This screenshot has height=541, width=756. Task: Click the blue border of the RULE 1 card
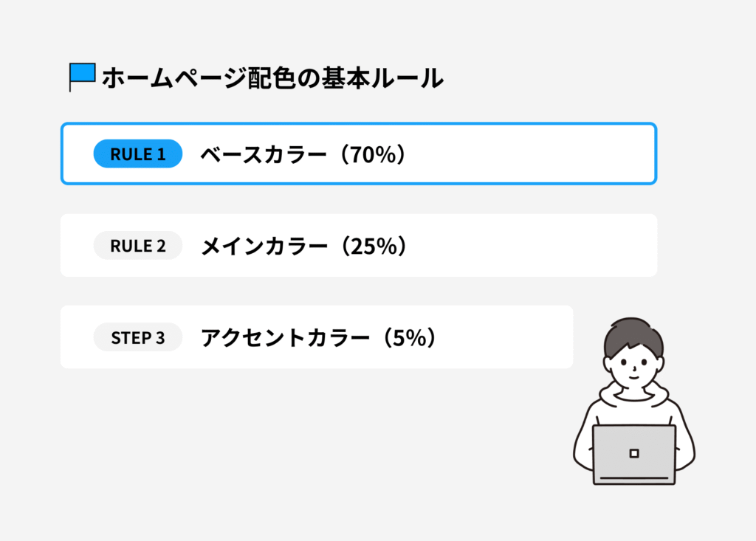(x=359, y=124)
